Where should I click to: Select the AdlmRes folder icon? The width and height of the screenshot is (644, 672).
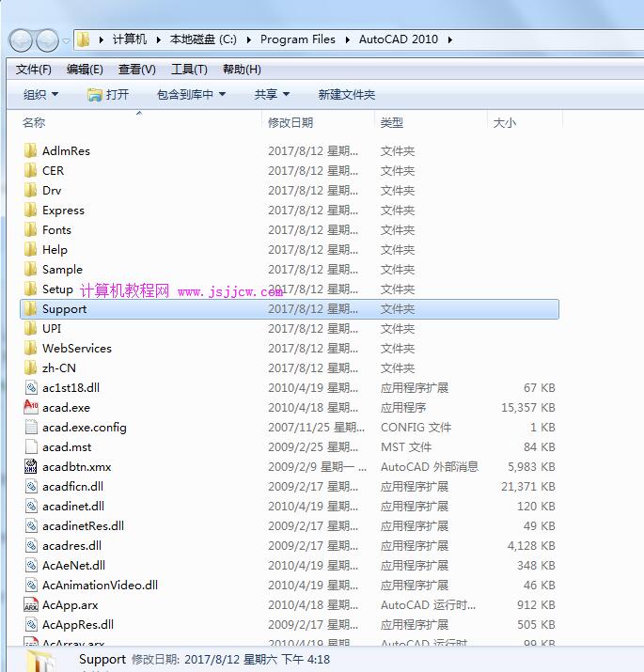point(30,151)
